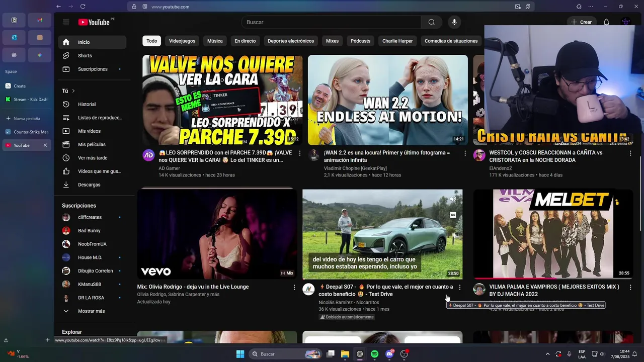The height and width of the screenshot is (362, 644).
Task: Open AD Gamer channel link
Action: point(169,168)
